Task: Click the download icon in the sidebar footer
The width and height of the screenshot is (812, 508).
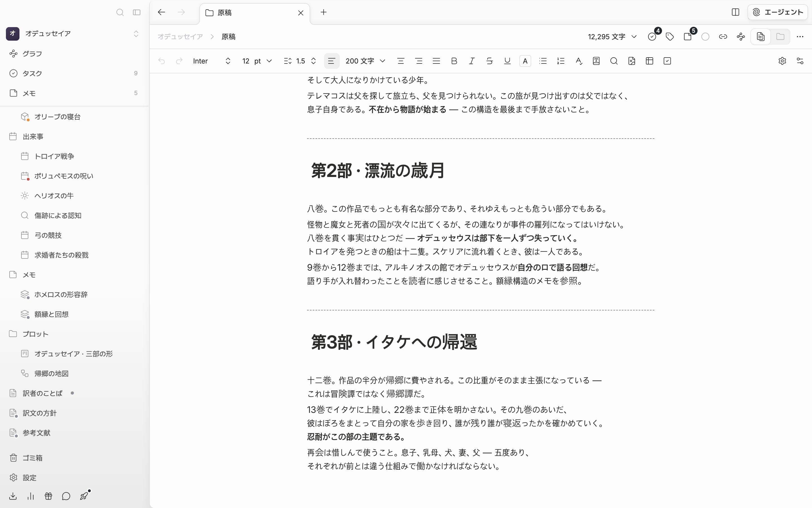Action: click(13, 496)
